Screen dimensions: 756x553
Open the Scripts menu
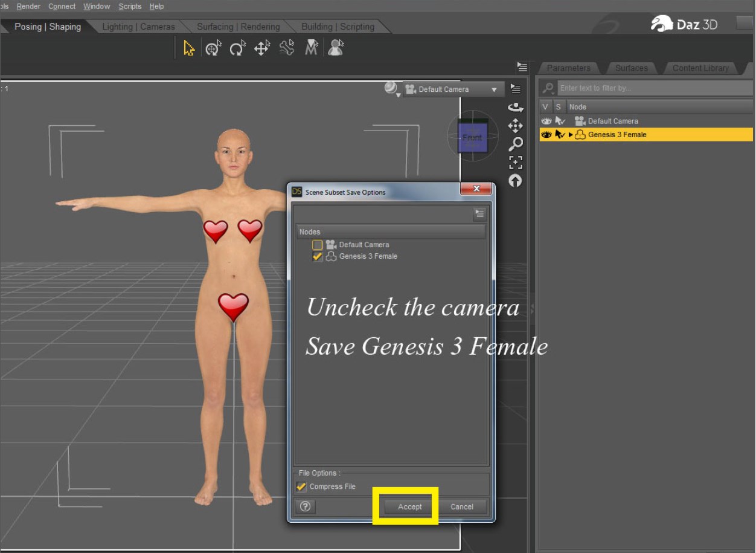(x=130, y=6)
